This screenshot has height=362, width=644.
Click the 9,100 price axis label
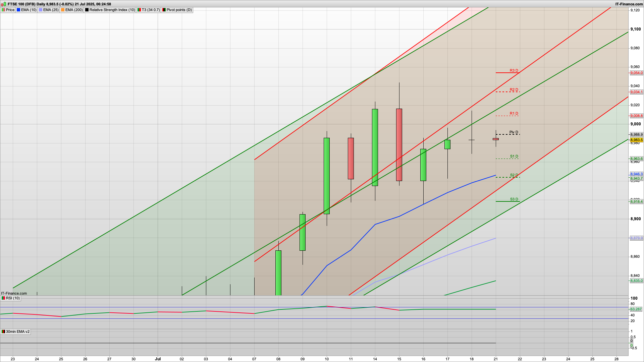click(636, 29)
